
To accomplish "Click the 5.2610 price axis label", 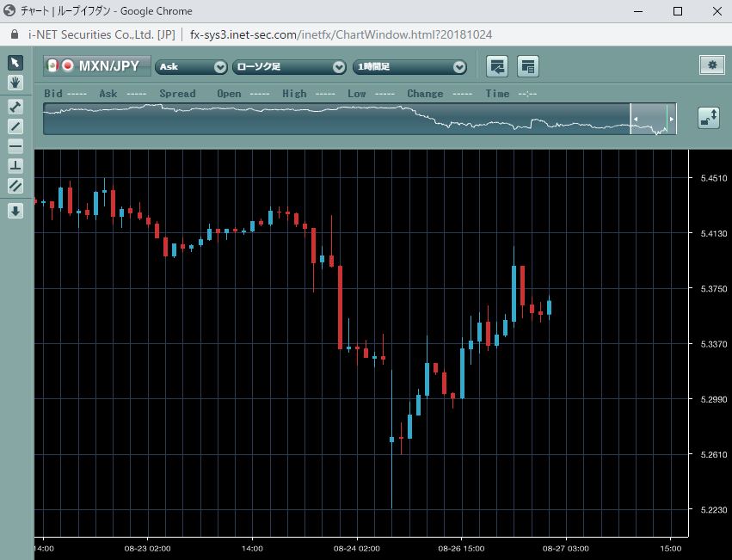I will point(714,454).
